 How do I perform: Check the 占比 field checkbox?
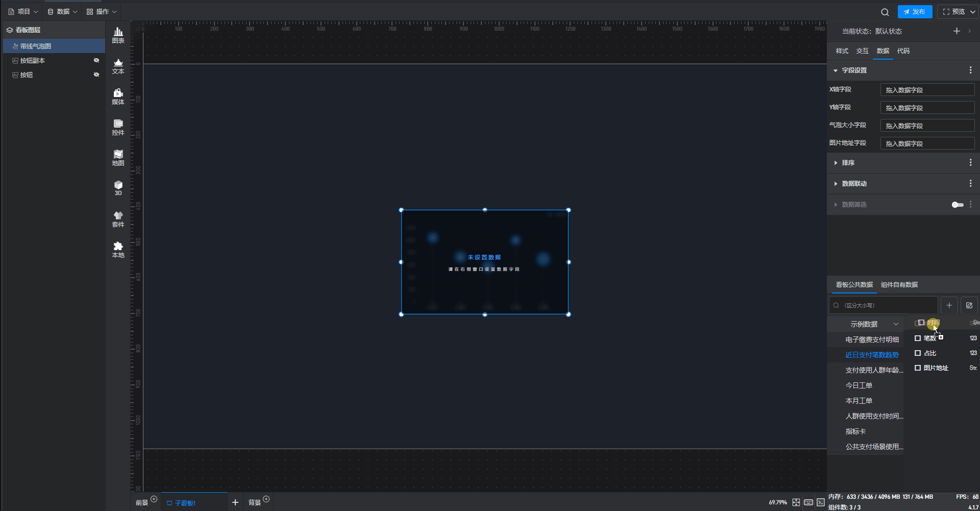click(x=918, y=353)
